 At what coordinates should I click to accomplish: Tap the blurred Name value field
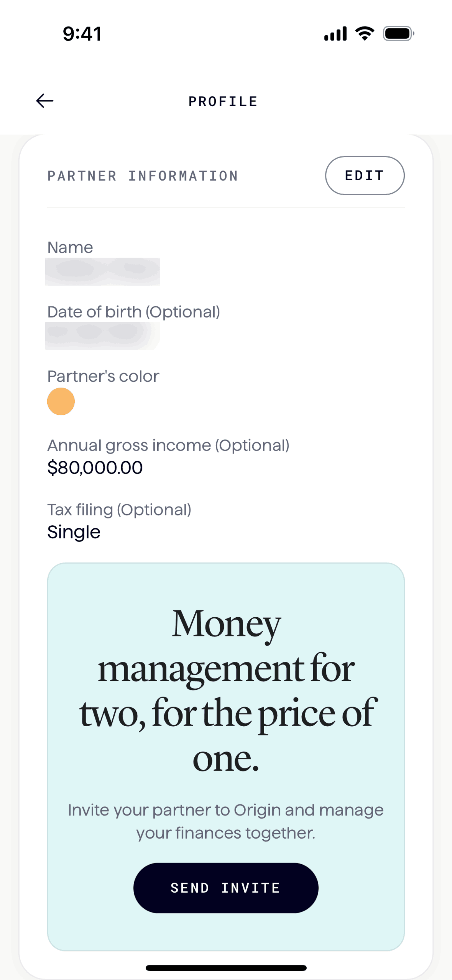(103, 271)
